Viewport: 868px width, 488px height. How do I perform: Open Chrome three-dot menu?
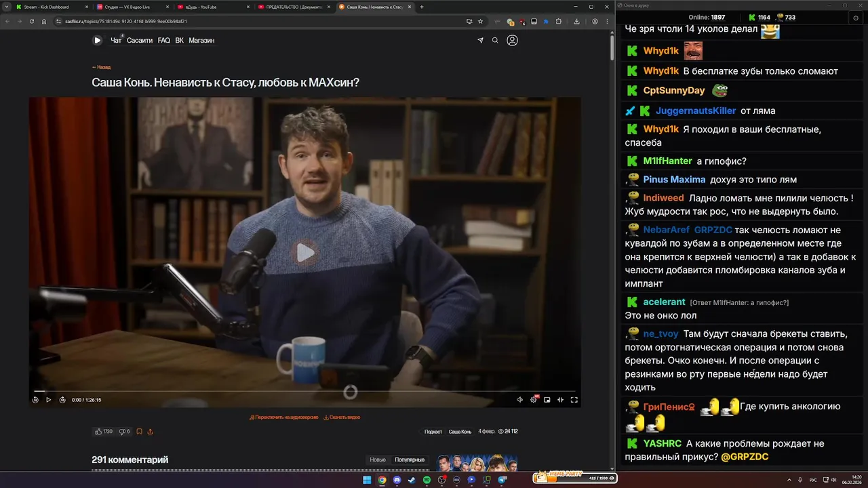pos(606,21)
